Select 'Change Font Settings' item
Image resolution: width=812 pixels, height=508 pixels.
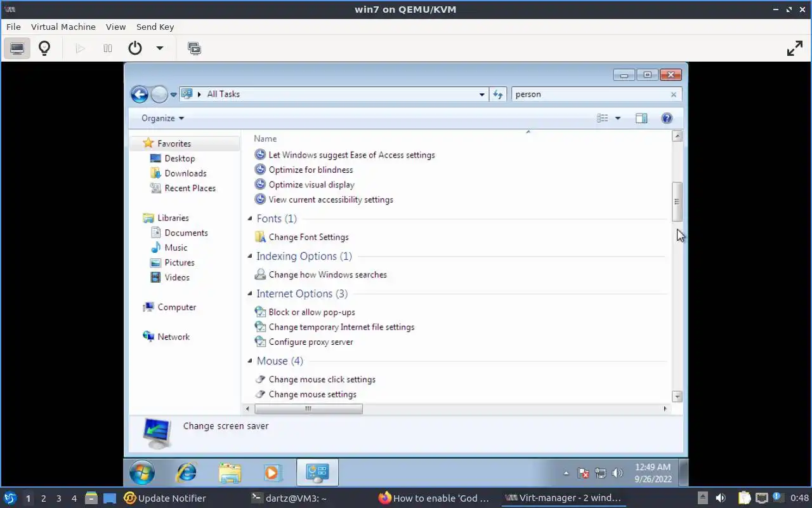308,237
